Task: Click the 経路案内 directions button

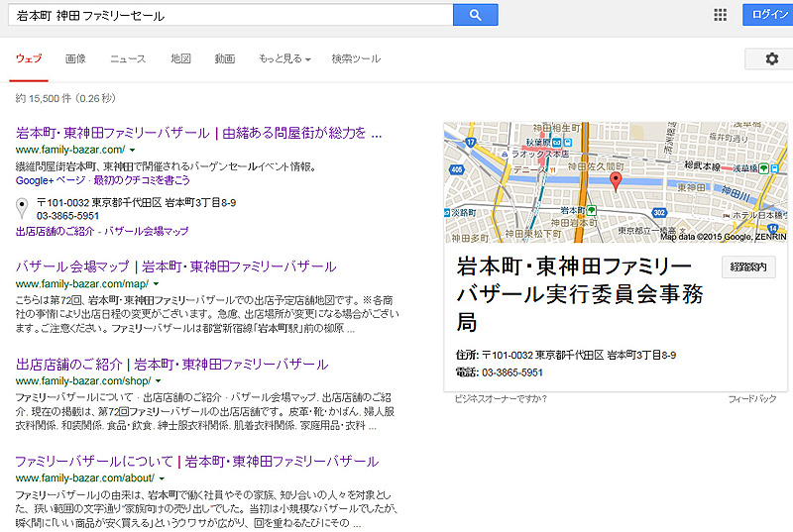Action: click(x=748, y=266)
